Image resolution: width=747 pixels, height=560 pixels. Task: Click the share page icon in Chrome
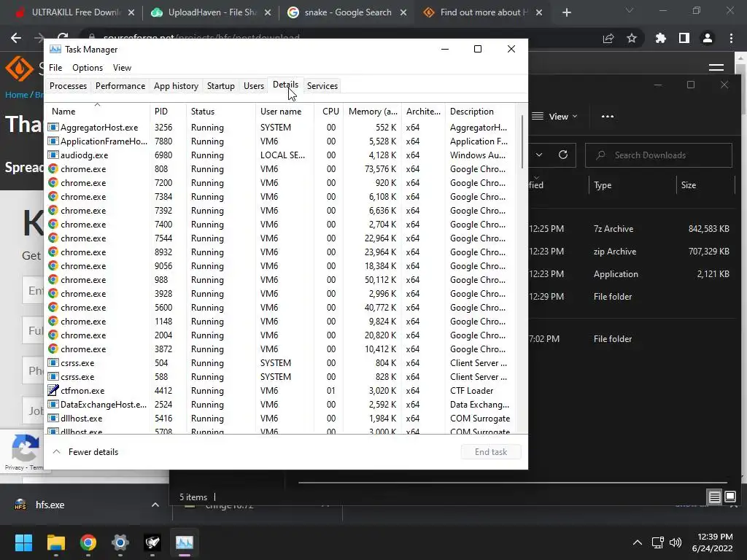click(608, 38)
